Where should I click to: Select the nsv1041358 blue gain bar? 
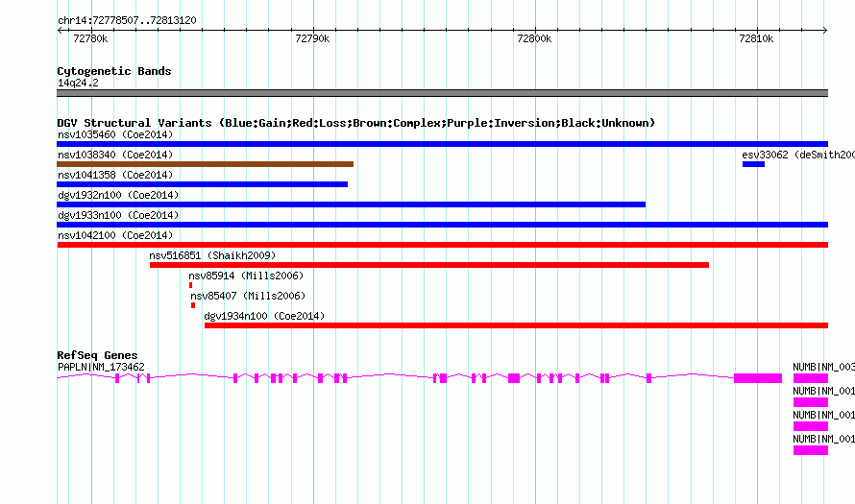[203, 184]
